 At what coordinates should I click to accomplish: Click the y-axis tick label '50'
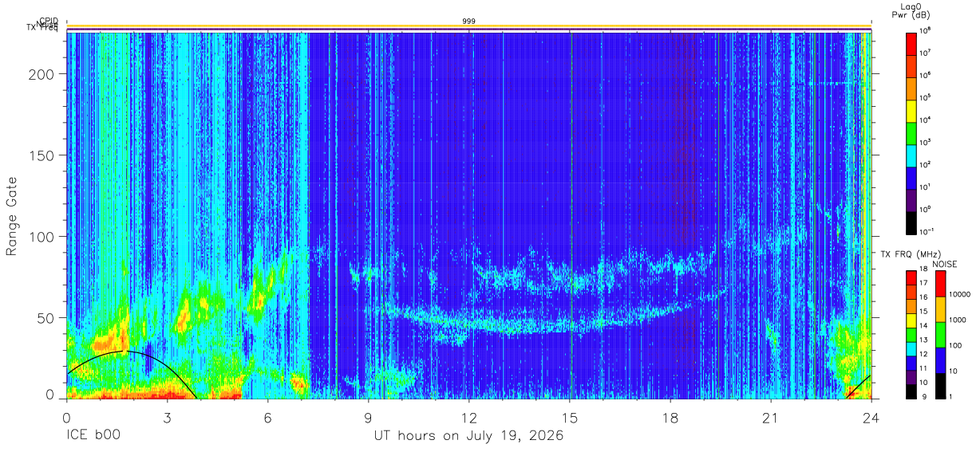[46, 318]
